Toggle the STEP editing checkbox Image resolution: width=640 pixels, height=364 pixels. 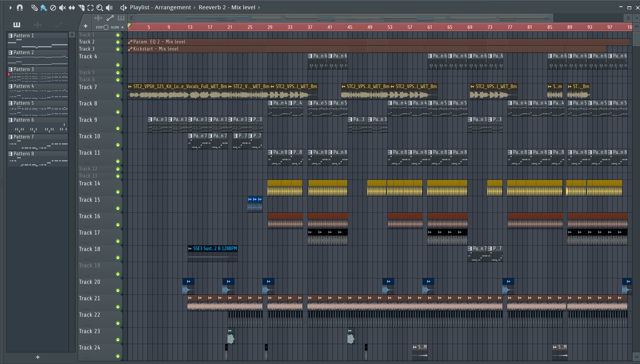point(106,27)
